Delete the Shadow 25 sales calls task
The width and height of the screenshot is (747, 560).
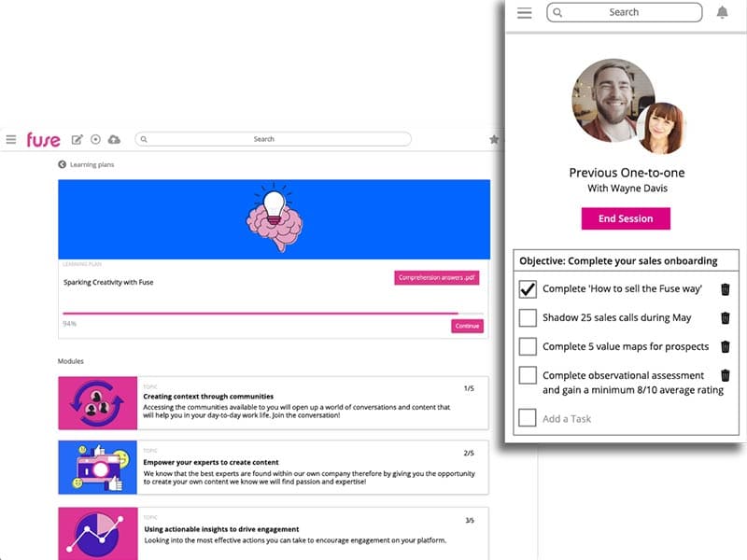[726, 317]
